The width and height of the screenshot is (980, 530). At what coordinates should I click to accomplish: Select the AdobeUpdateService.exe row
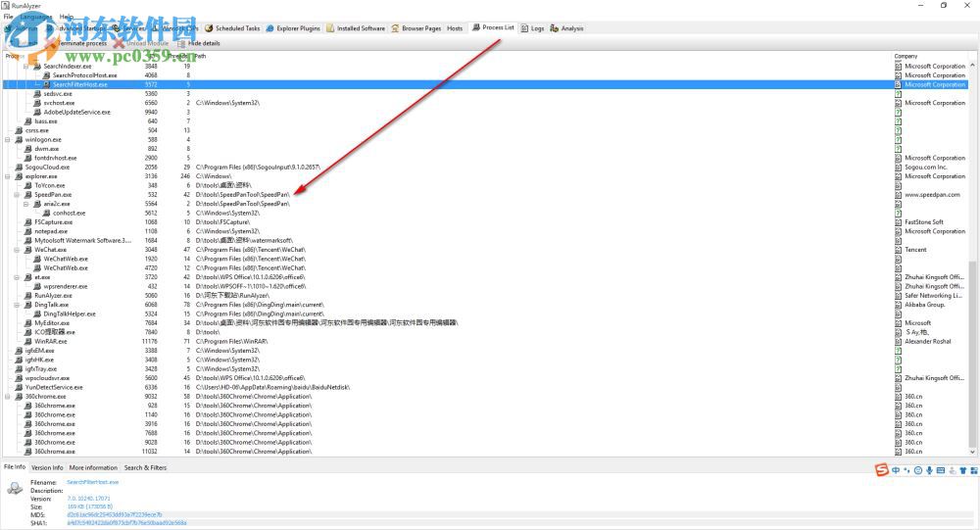click(486, 112)
